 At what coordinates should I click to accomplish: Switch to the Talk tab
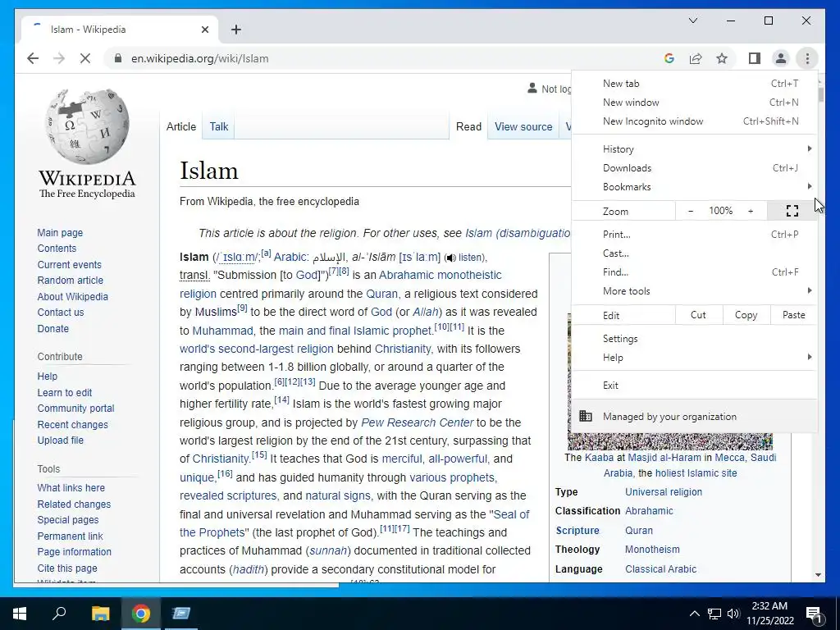click(x=218, y=126)
